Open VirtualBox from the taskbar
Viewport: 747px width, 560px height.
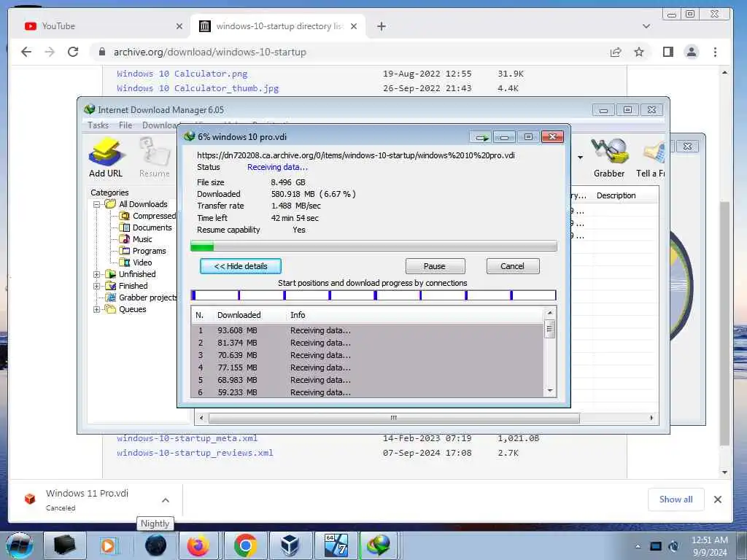pos(290,545)
